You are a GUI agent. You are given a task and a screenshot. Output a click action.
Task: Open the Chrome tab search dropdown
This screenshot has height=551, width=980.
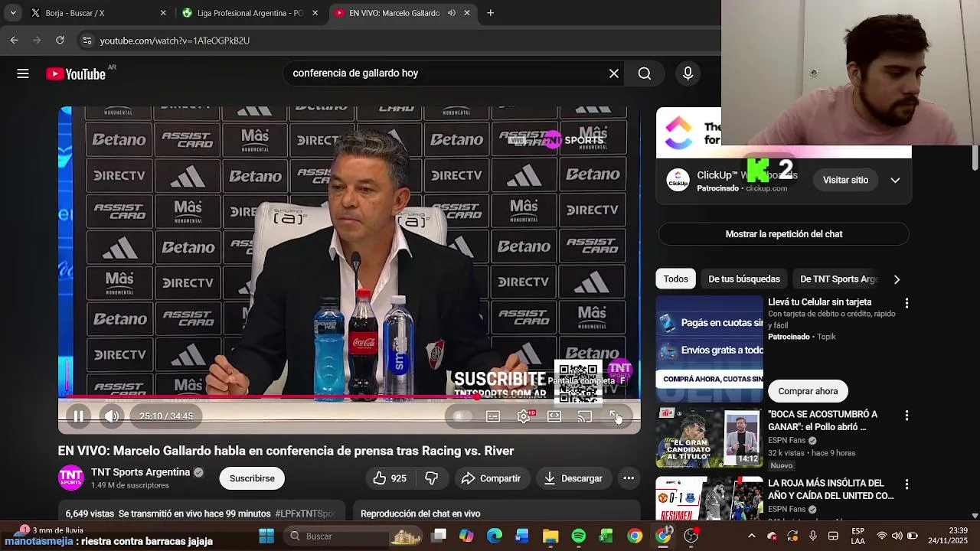pyautogui.click(x=12, y=13)
